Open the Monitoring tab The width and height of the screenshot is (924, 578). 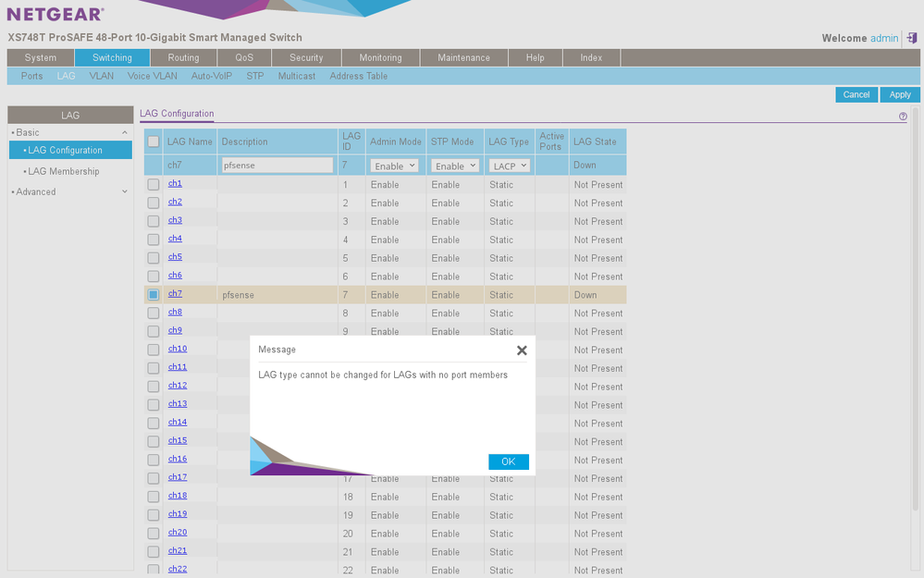[381, 57]
